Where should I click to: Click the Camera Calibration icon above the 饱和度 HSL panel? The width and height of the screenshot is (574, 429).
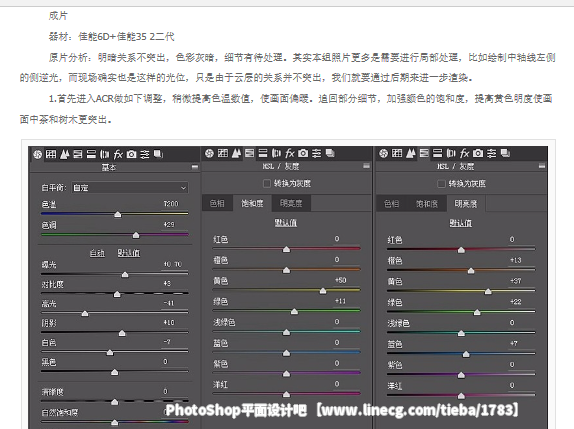[x=303, y=153]
